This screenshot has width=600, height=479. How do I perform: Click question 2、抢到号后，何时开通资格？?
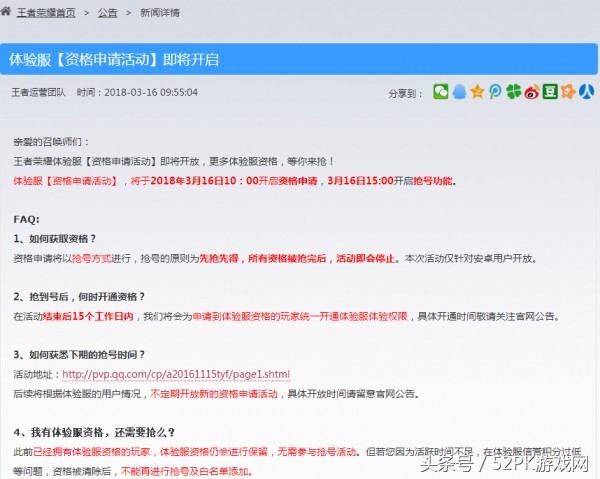[79, 297]
